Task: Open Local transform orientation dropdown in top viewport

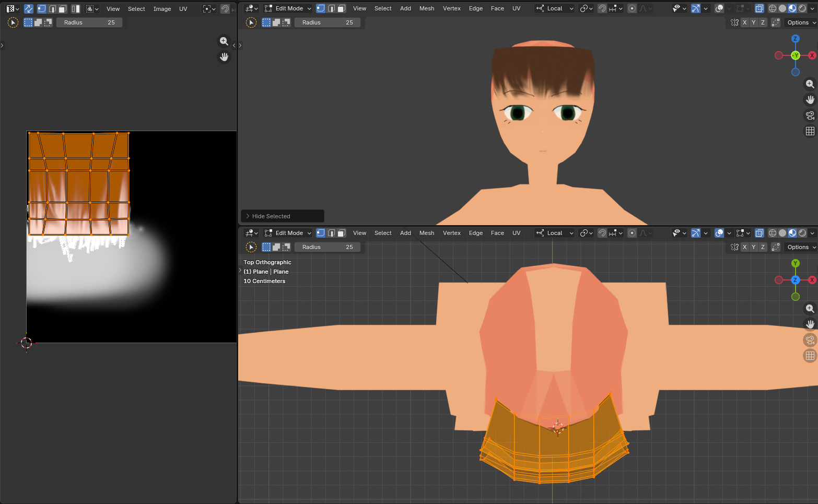Action: [555, 8]
